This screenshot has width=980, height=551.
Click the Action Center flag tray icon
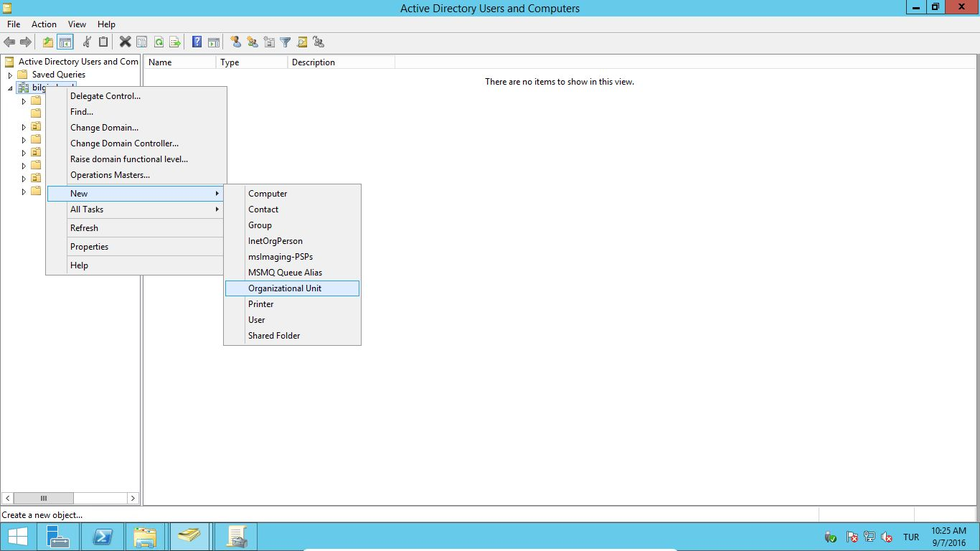(852, 537)
